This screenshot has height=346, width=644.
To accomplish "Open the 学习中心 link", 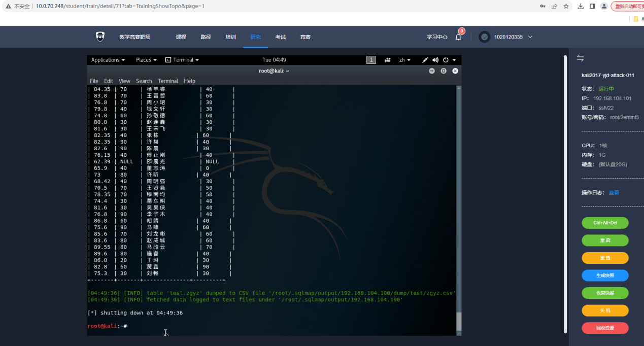I will click(437, 37).
